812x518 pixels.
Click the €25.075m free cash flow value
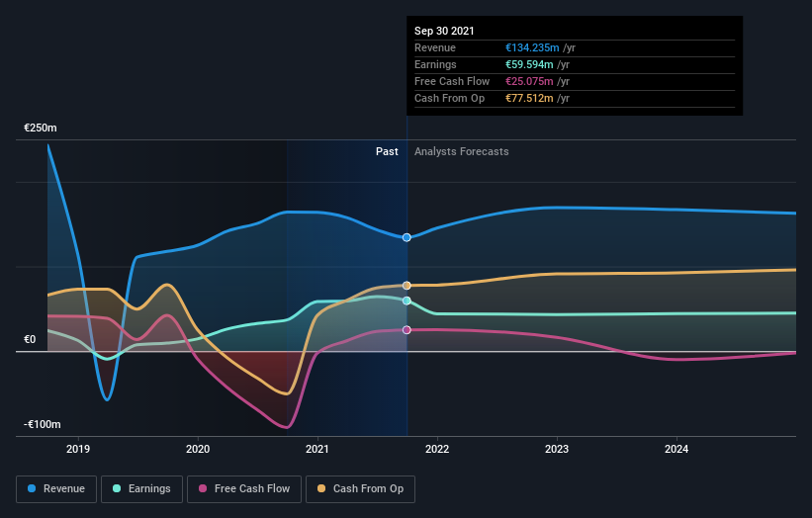[x=529, y=81]
